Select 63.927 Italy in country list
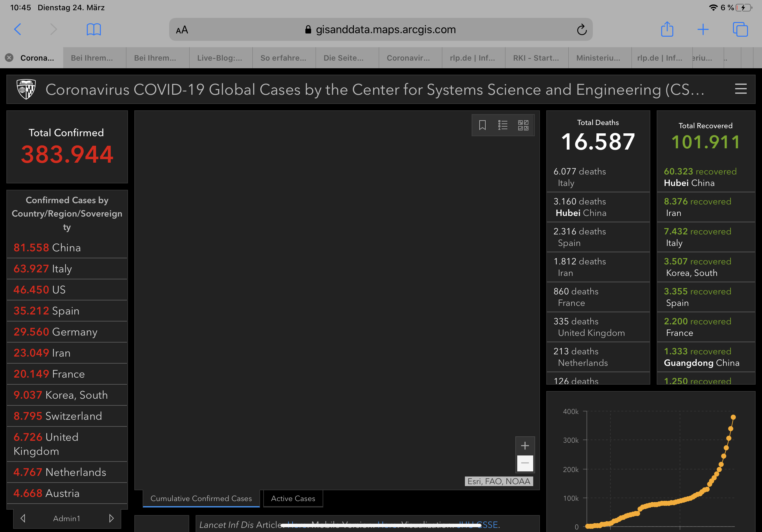The width and height of the screenshot is (762, 532). 67,268
